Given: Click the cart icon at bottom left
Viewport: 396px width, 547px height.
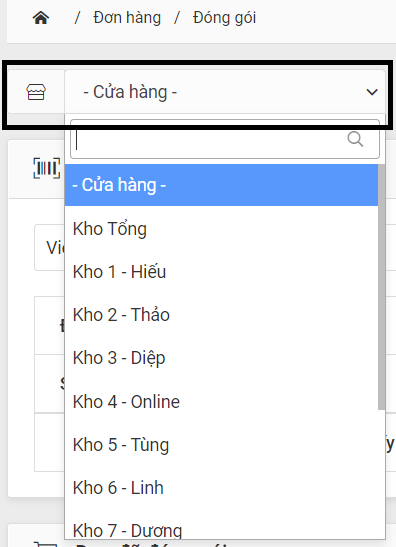Looking at the screenshot, I should pyautogui.click(x=45, y=544).
